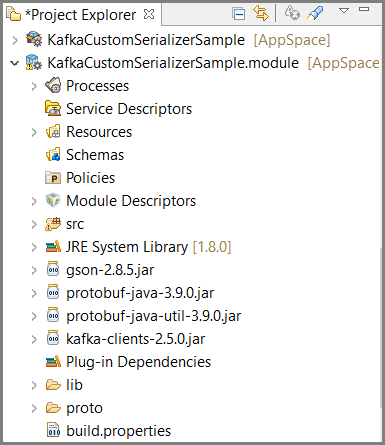385x445 pixels.
Task: Close the Project Explorer tab
Action: pos(149,14)
